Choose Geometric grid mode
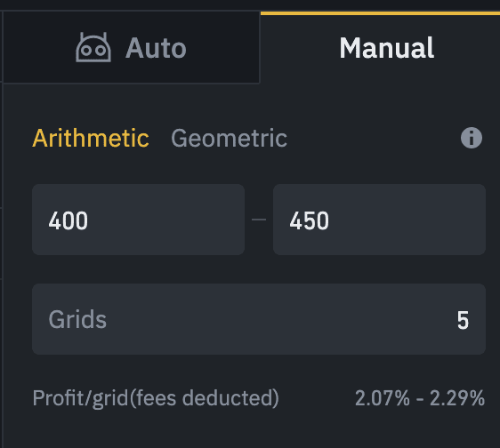 pyautogui.click(x=229, y=138)
